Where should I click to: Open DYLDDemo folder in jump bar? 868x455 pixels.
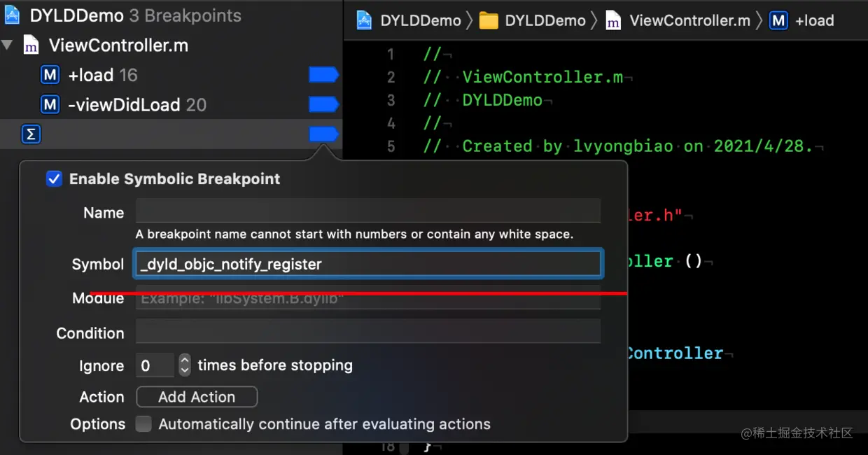click(x=545, y=20)
